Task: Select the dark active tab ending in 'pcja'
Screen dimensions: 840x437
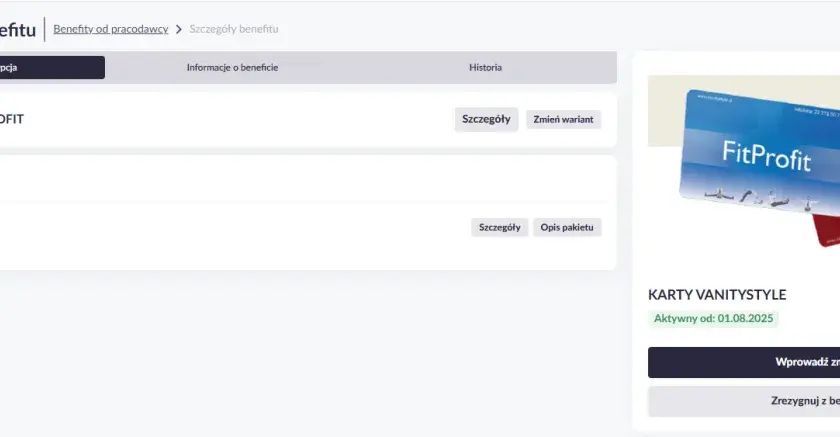Action: tap(52, 67)
